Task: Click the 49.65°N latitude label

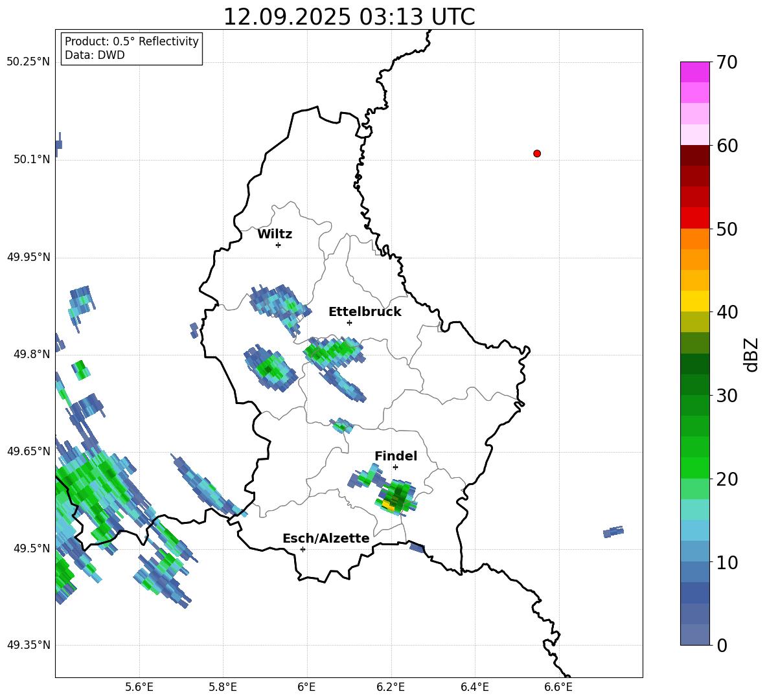Action: [x=29, y=451]
